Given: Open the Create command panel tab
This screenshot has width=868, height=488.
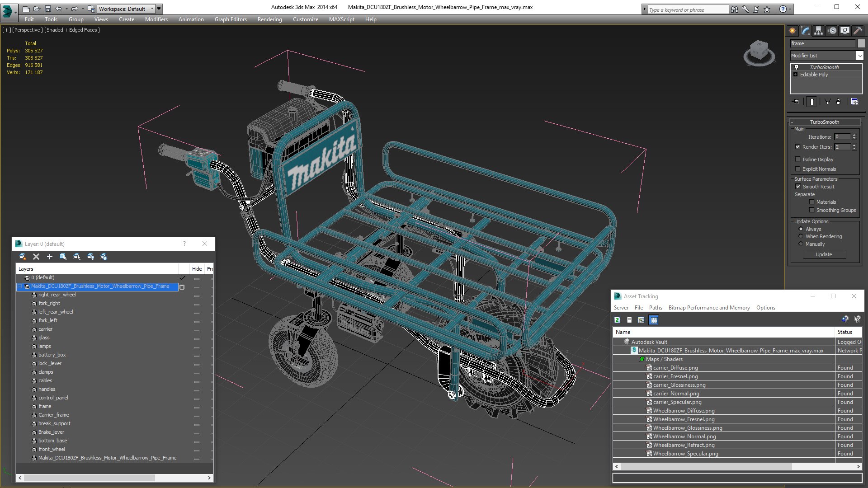Looking at the screenshot, I should (x=793, y=31).
